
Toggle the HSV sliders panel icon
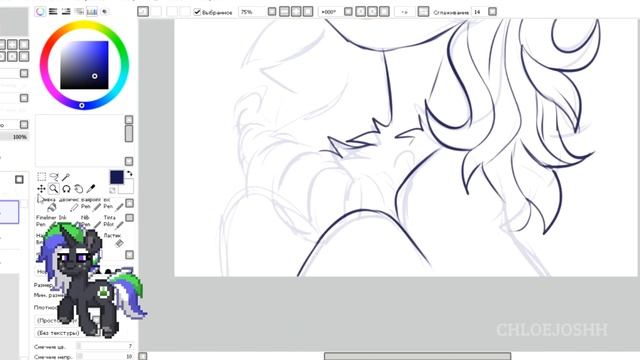66,12
